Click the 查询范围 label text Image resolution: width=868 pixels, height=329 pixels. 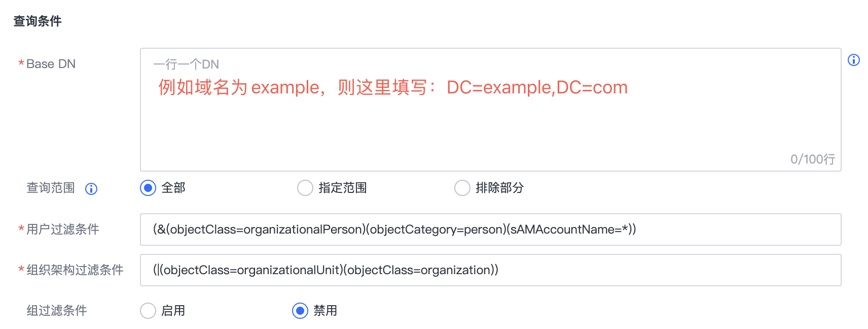tap(51, 188)
